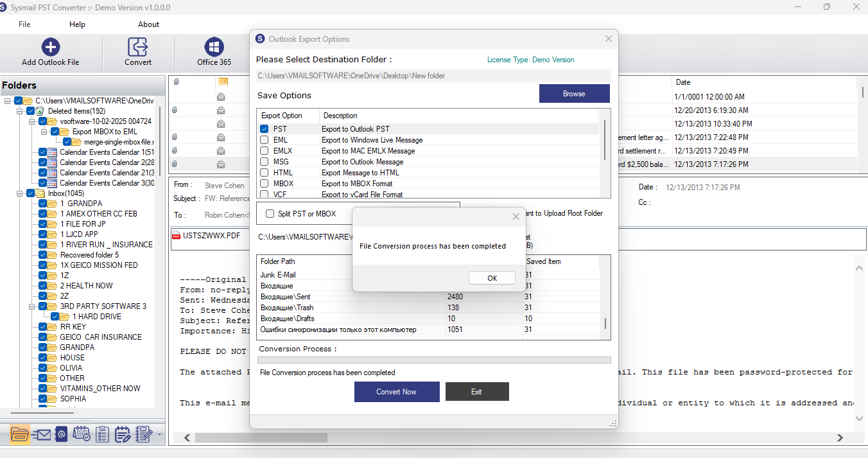This screenshot has height=458, width=868.
Task: Click the paperclip icon of 12/13/2013 7:22:48 PM row
Action: tap(175, 137)
